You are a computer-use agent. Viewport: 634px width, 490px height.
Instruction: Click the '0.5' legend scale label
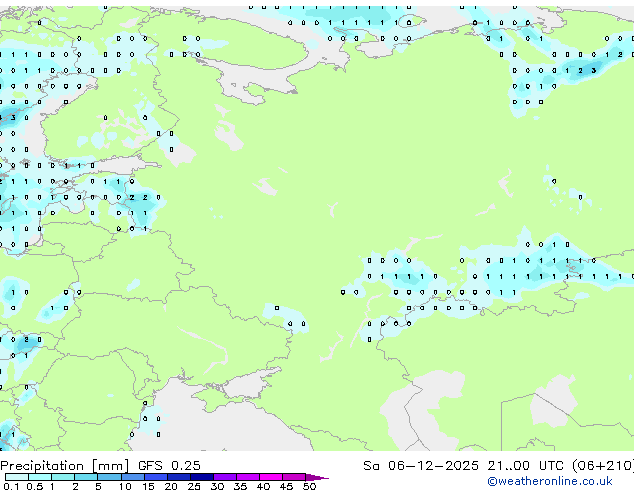(x=35, y=486)
